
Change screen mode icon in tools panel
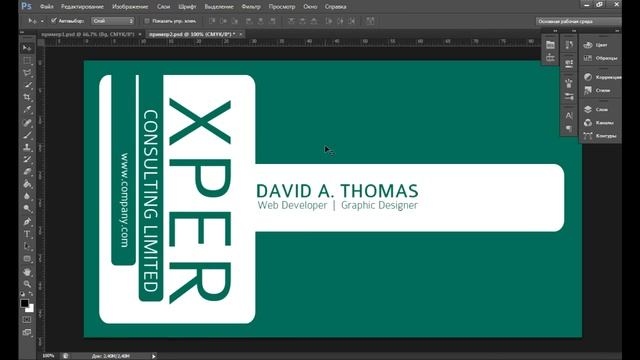tap(27, 332)
